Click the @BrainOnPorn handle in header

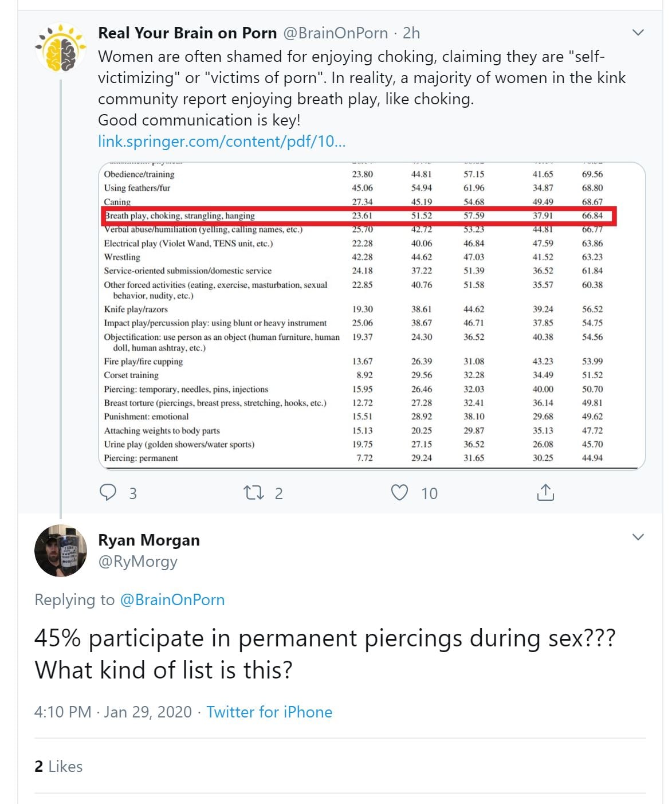coord(336,33)
